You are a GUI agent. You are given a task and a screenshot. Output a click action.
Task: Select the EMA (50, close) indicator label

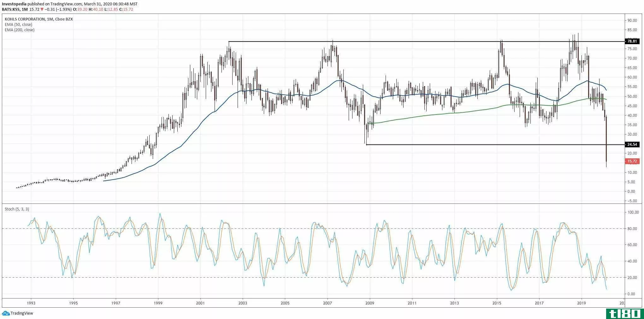[18, 25]
